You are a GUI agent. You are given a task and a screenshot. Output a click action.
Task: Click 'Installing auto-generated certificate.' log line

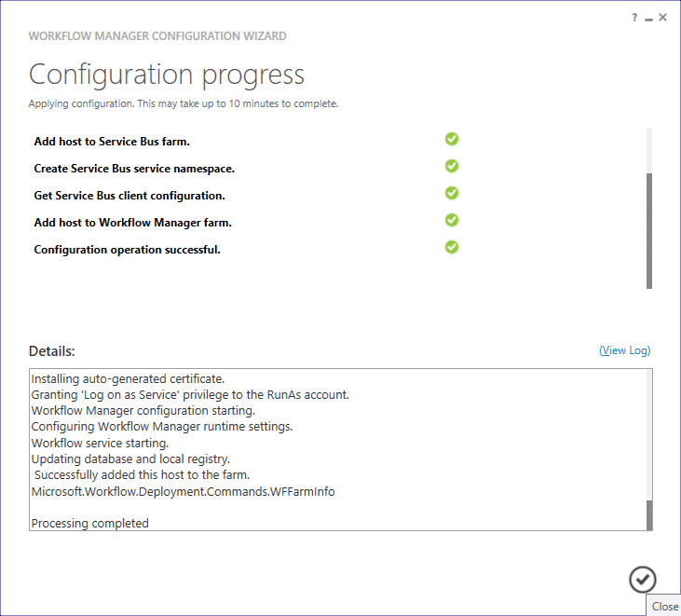pos(129,378)
